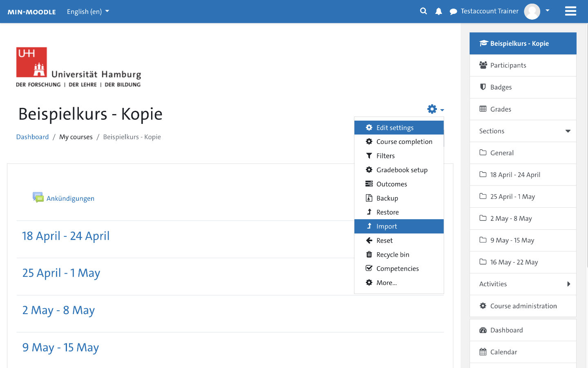
Task: Select Edit settings menu entry
Action: click(399, 128)
